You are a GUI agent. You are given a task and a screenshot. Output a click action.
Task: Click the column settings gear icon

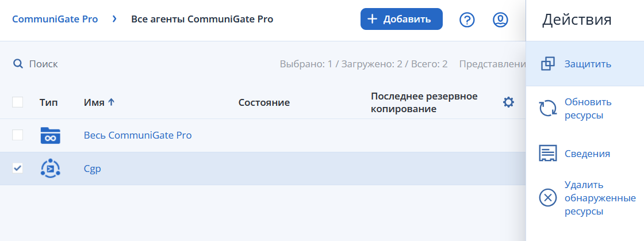(x=508, y=102)
